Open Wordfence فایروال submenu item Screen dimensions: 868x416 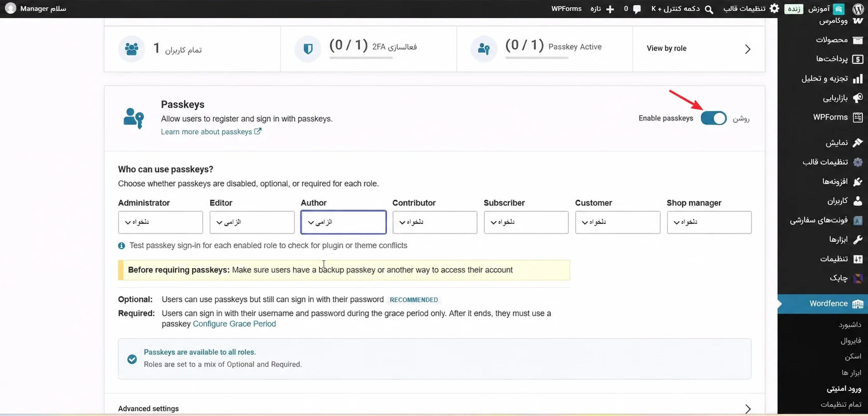coord(851,341)
